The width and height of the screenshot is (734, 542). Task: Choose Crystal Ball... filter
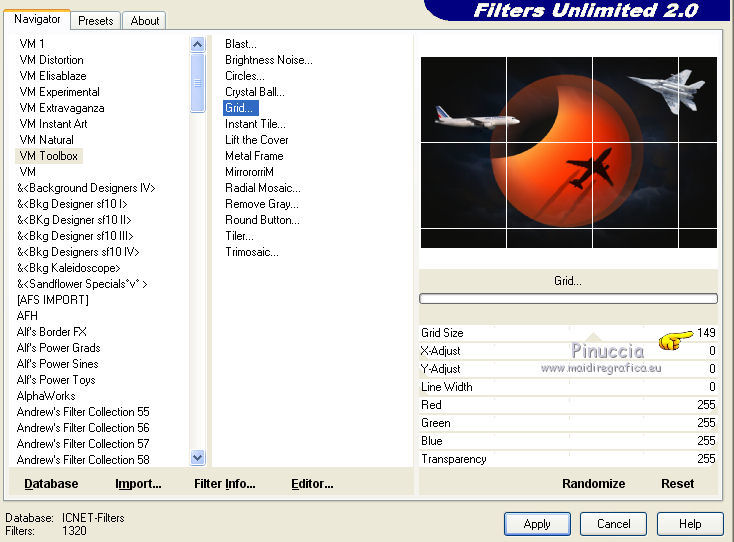click(255, 92)
